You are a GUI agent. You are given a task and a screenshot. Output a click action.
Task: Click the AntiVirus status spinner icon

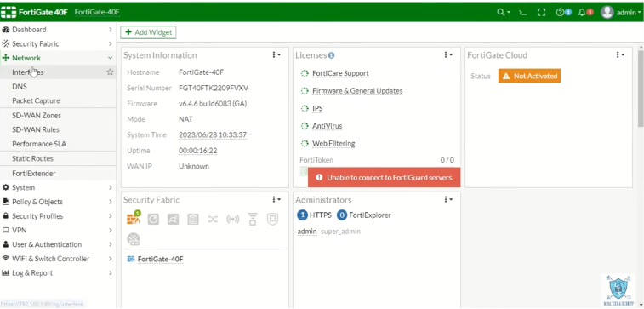click(305, 126)
